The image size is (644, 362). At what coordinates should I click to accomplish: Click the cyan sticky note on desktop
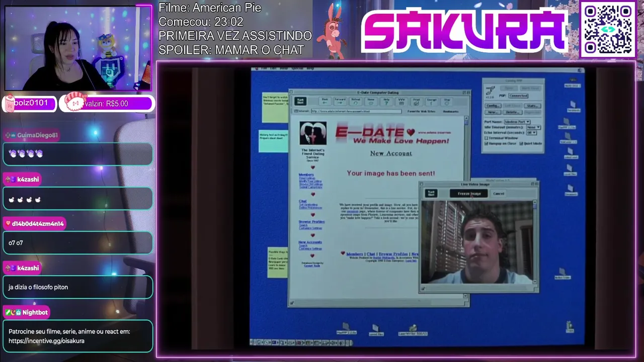coord(273,141)
